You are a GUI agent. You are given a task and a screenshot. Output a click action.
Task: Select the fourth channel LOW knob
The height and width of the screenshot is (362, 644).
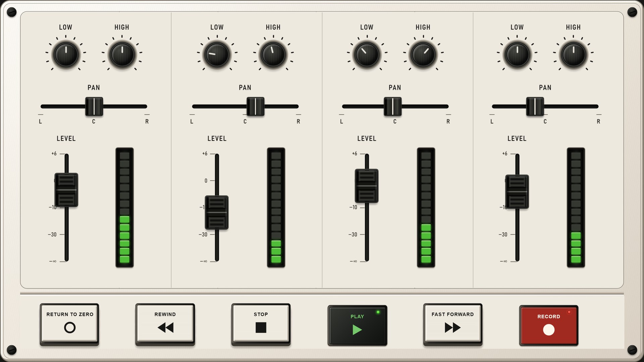pos(517,55)
